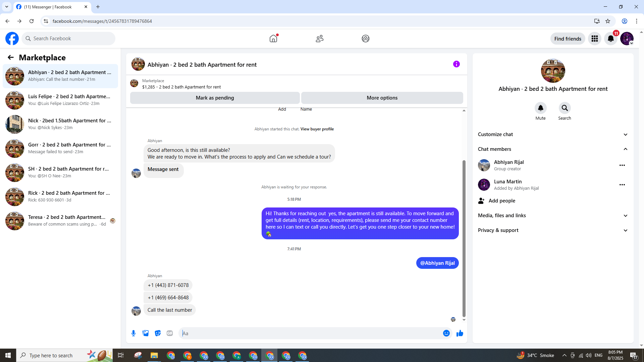
Task: Open the volume control in system tray
Action: tap(589, 356)
